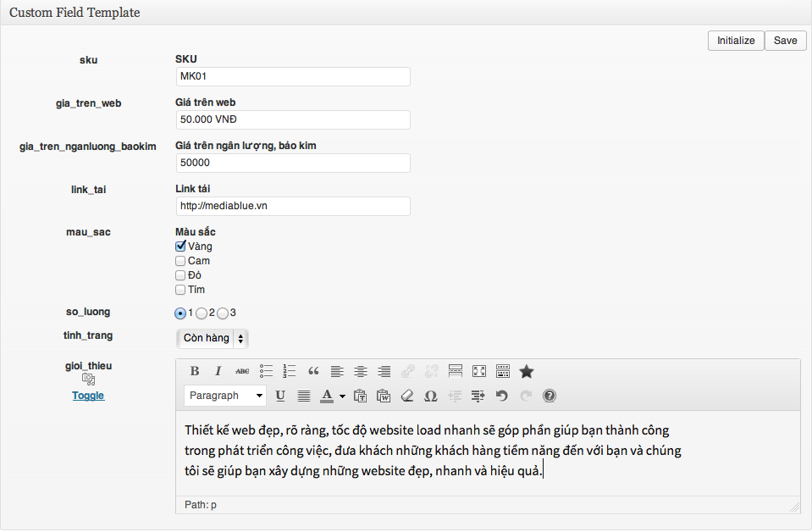Image resolution: width=812 pixels, height=532 pixels.
Task: Select quantity radio button 2
Action: [x=202, y=313]
